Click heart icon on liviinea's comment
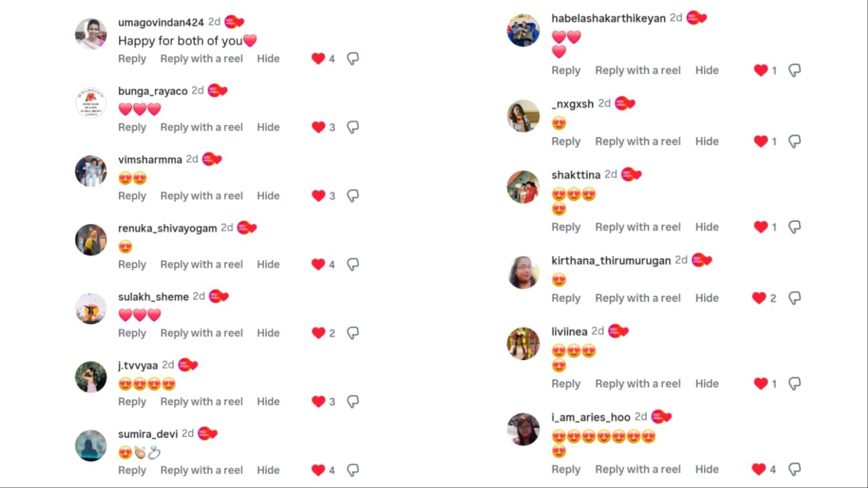Viewport: 868px width, 488px height. (761, 384)
